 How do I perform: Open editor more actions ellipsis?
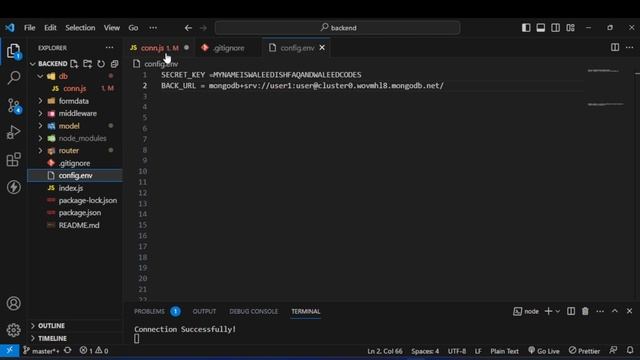(x=629, y=47)
